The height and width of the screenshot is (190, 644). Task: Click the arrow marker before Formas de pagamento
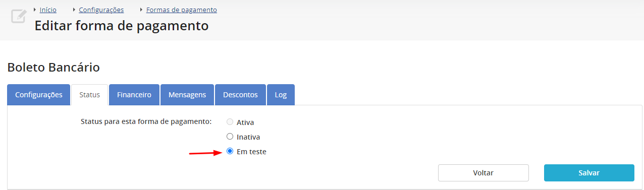[141, 10]
